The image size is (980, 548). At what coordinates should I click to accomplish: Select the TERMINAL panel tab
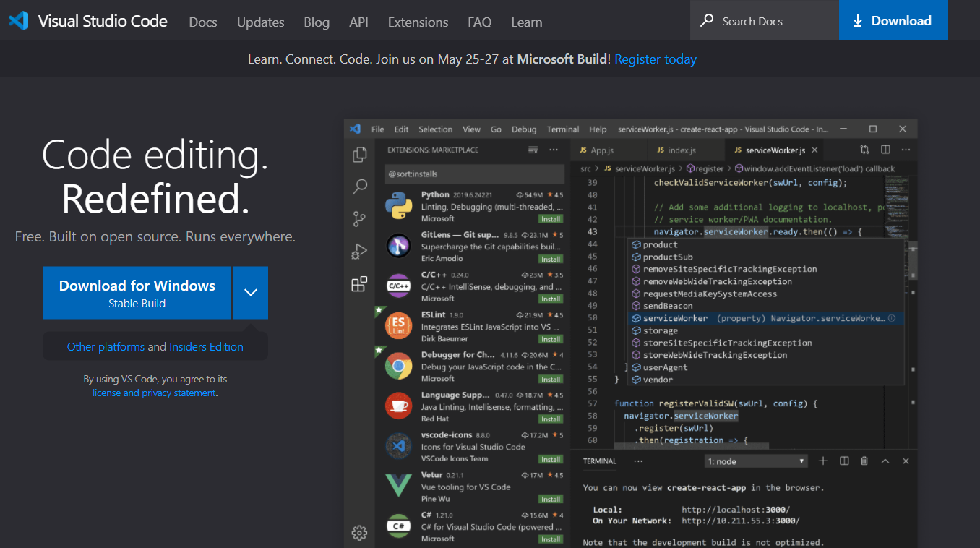(600, 461)
